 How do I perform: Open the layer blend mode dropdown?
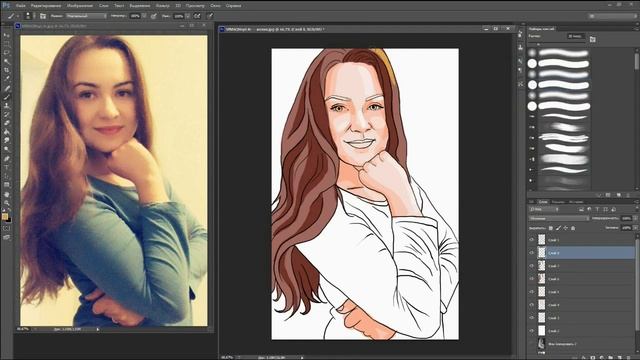[x=559, y=218]
